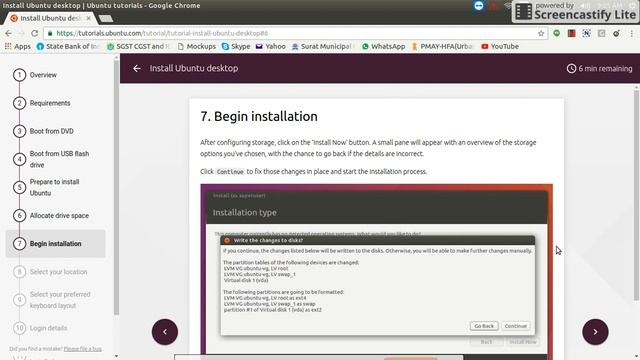
Task: Click the site lock security icon
Action: [50, 33]
